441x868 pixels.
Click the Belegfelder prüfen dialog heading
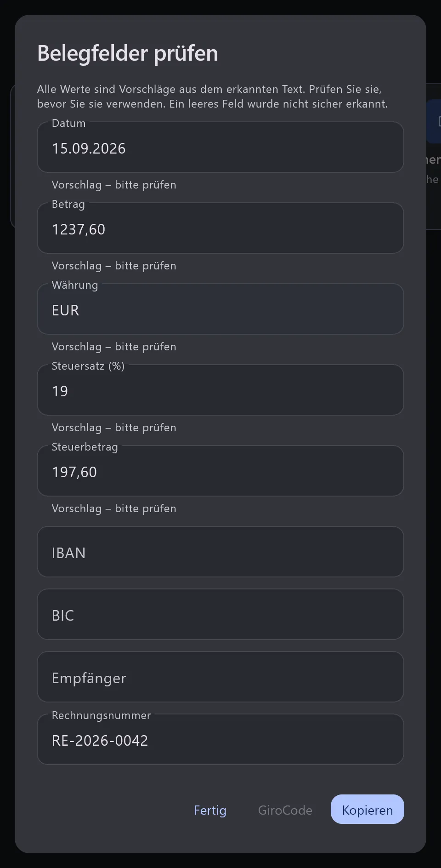click(128, 53)
